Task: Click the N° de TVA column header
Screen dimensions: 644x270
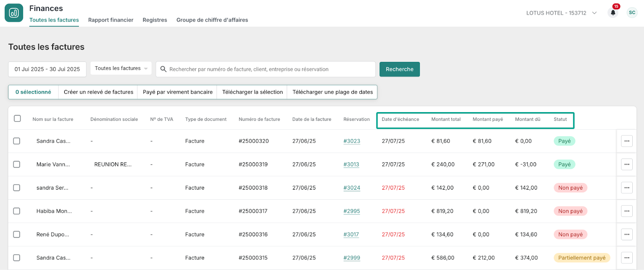Action: 161,119
